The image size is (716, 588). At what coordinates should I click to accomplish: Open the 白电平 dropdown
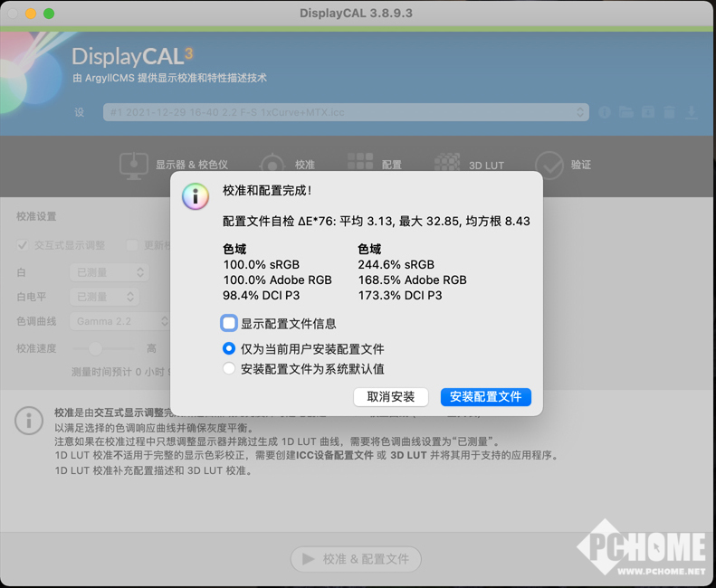click(105, 297)
